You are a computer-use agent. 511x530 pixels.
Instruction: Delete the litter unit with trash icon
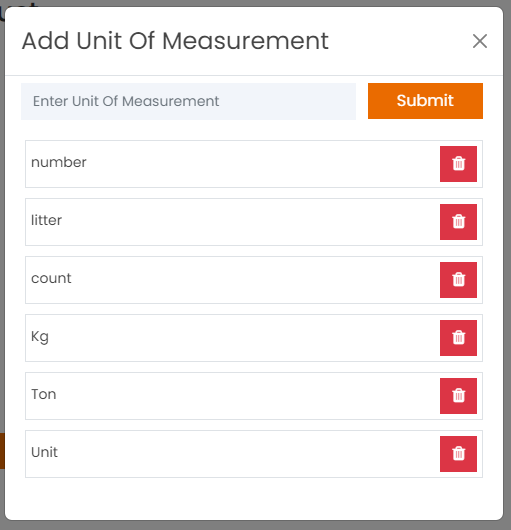pyautogui.click(x=458, y=222)
